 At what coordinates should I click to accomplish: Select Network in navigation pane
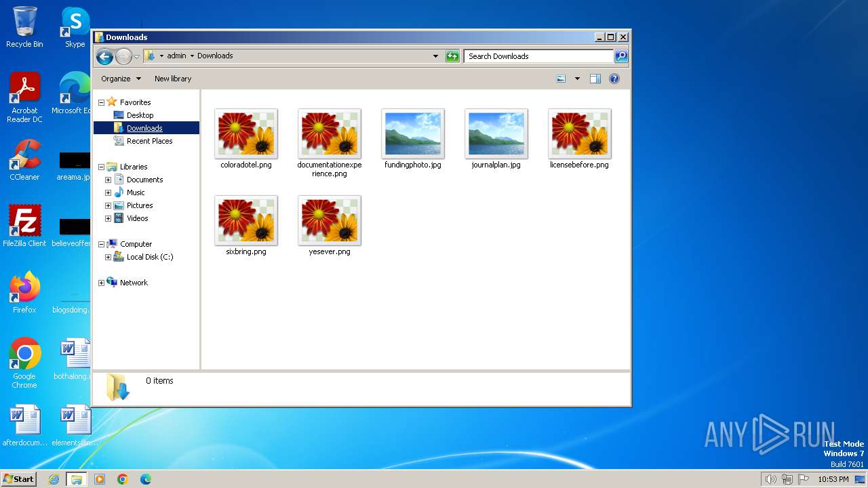(134, 283)
